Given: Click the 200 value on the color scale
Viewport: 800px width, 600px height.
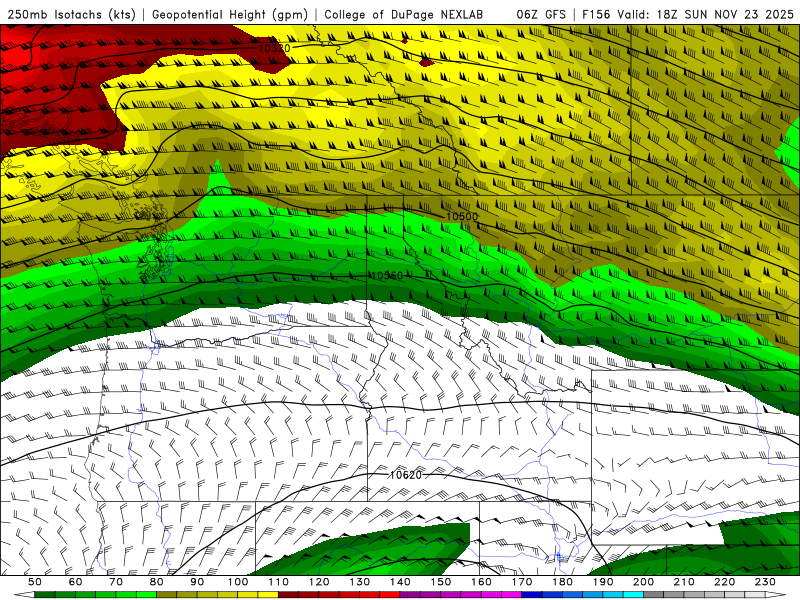Looking at the screenshot, I should pyautogui.click(x=644, y=582).
